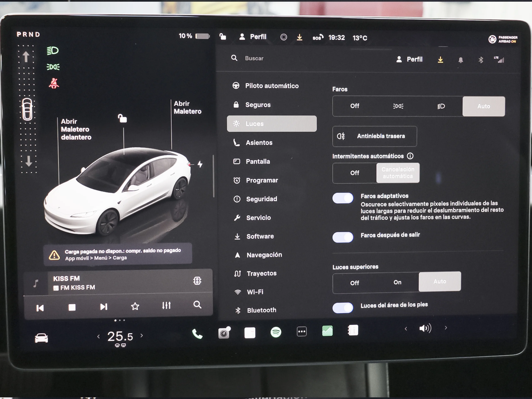Open the Piloto automático settings tab
The image size is (532, 399).
(272, 86)
